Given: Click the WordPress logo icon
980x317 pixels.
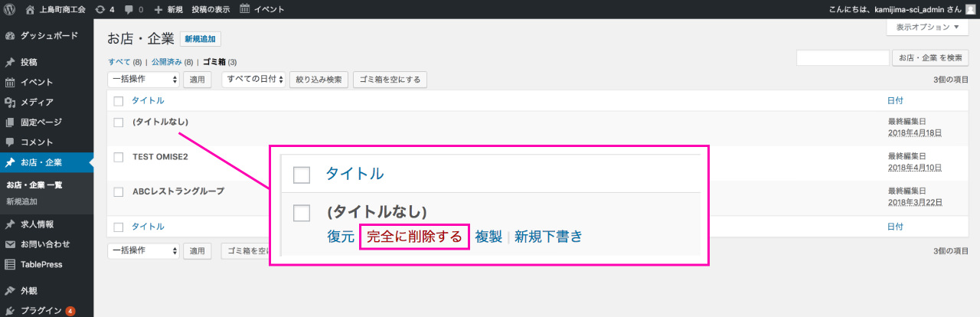Looking at the screenshot, I should 10,9.
